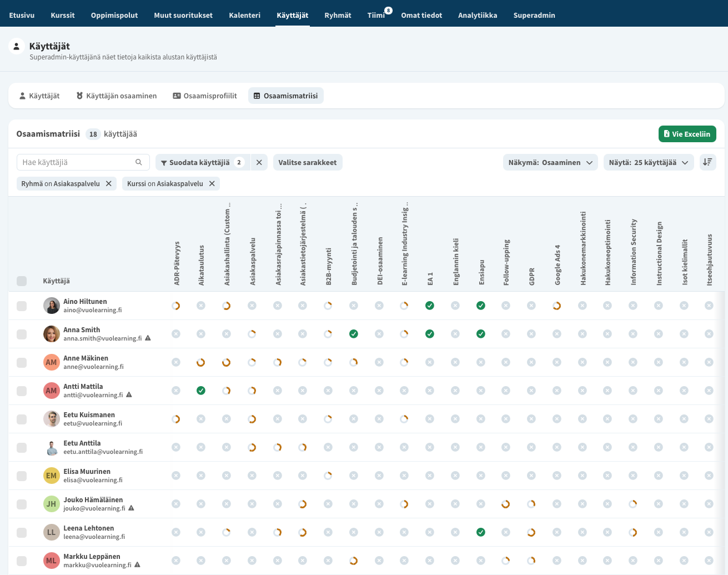Clear all filters with X beside Suodata käyttäjiä

(259, 162)
